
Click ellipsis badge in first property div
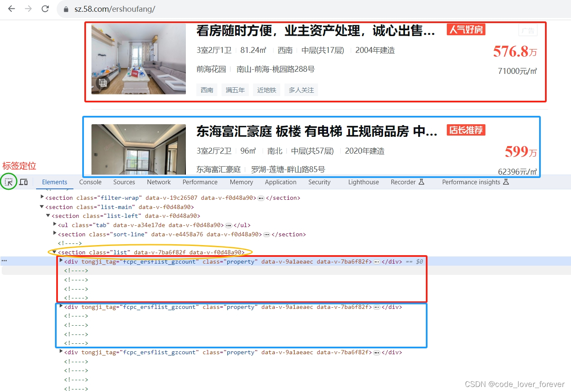pos(377,262)
